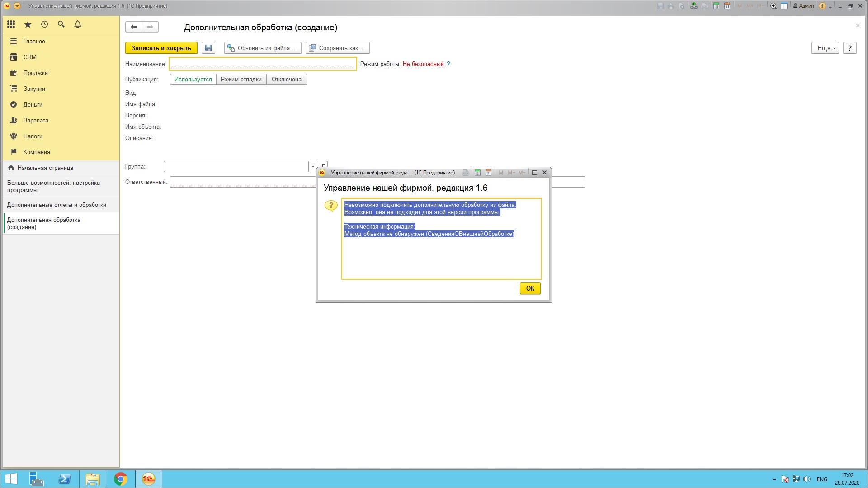The width and height of the screenshot is (868, 488).
Task: Select Режим отладки publication option
Action: [x=241, y=80]
